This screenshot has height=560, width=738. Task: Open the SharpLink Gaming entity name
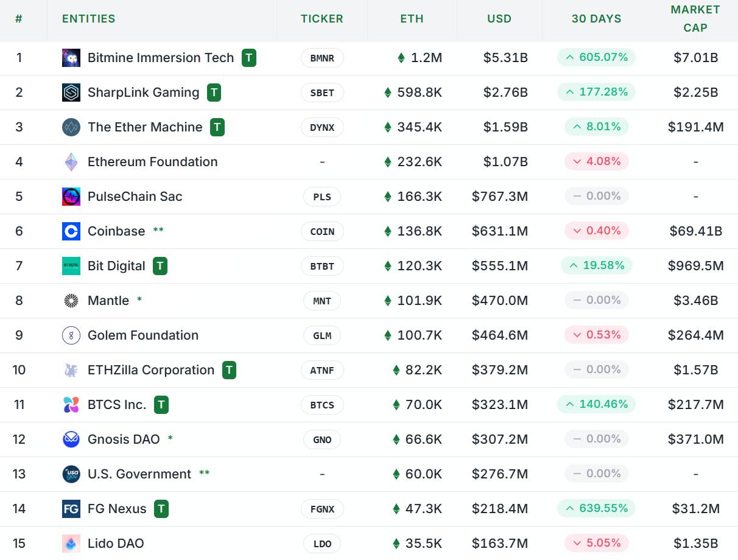click(x=144, y=93)
